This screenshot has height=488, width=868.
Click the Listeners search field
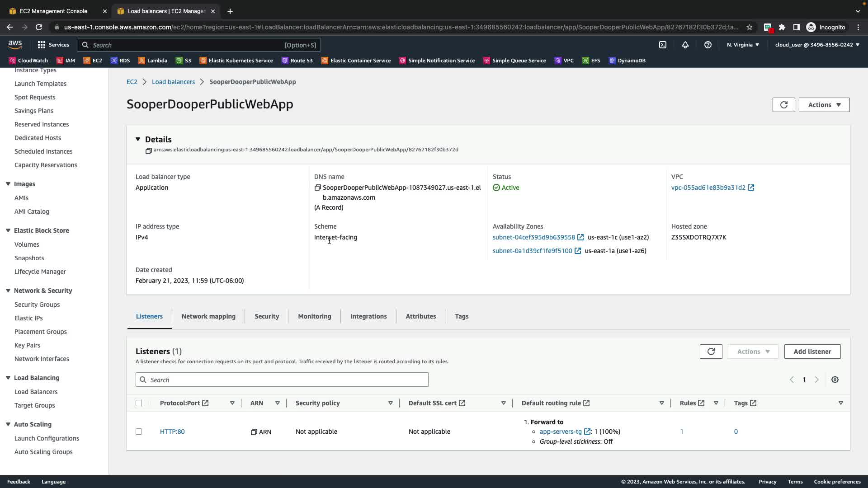tap(282, 380)
